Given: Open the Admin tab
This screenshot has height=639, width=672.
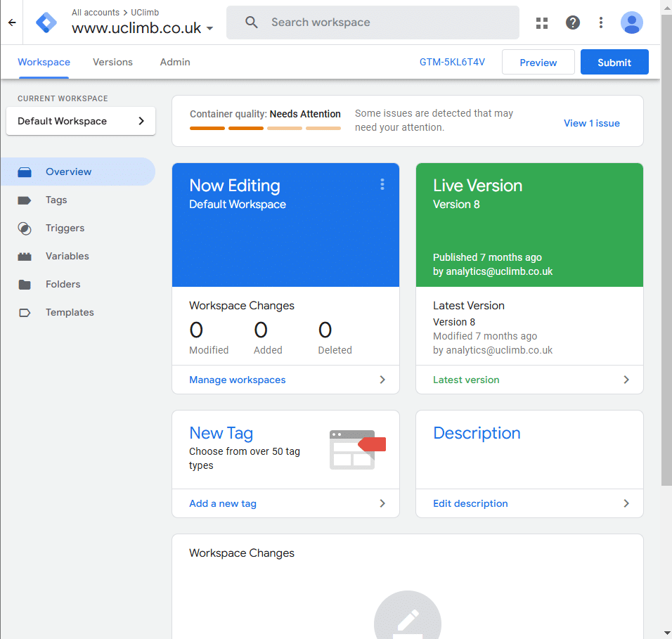Looking at the screenshot, I should pyautogui.click(x=174, y=62).
